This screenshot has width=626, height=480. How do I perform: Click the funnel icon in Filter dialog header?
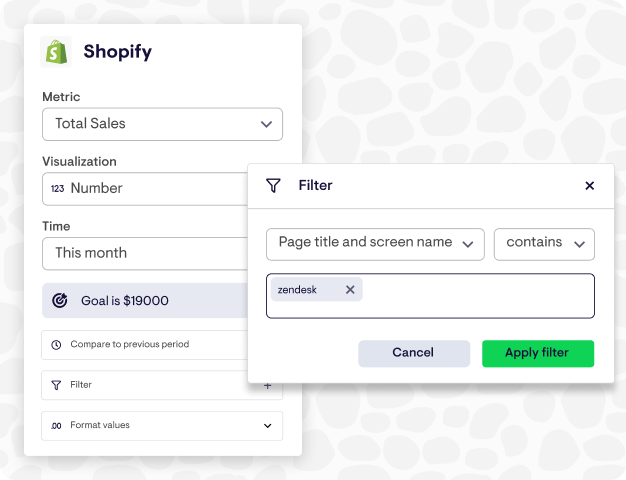[273, 185]
